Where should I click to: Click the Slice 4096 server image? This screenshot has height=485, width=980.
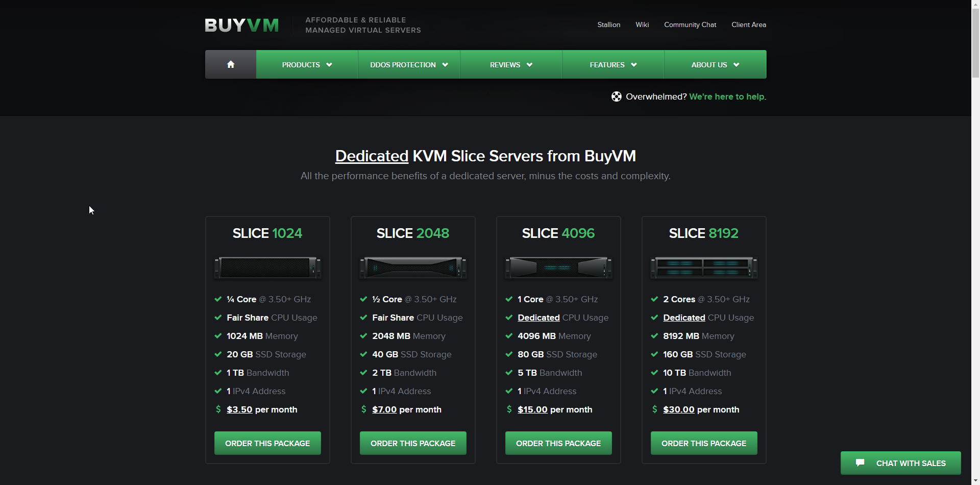tap(558, 268)
